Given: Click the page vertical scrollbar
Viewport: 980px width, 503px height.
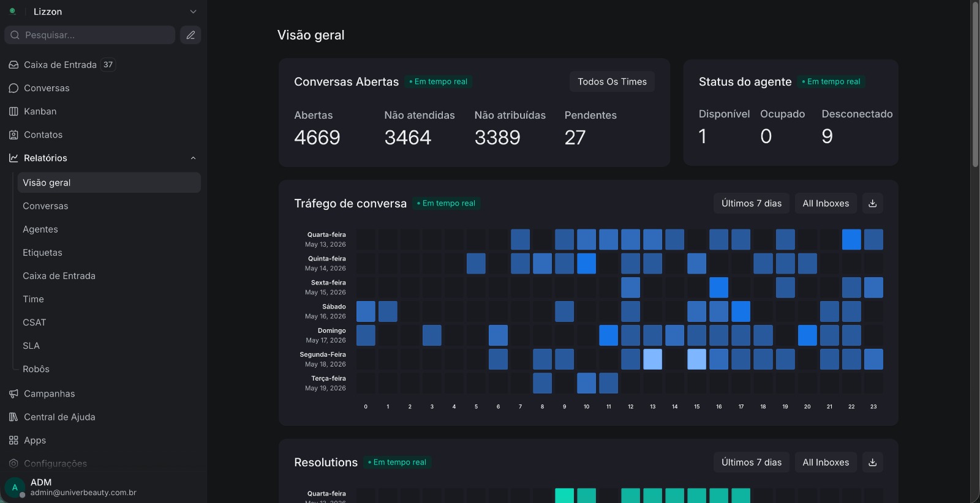Looking at the screenshot, I should tap(975, 84).
